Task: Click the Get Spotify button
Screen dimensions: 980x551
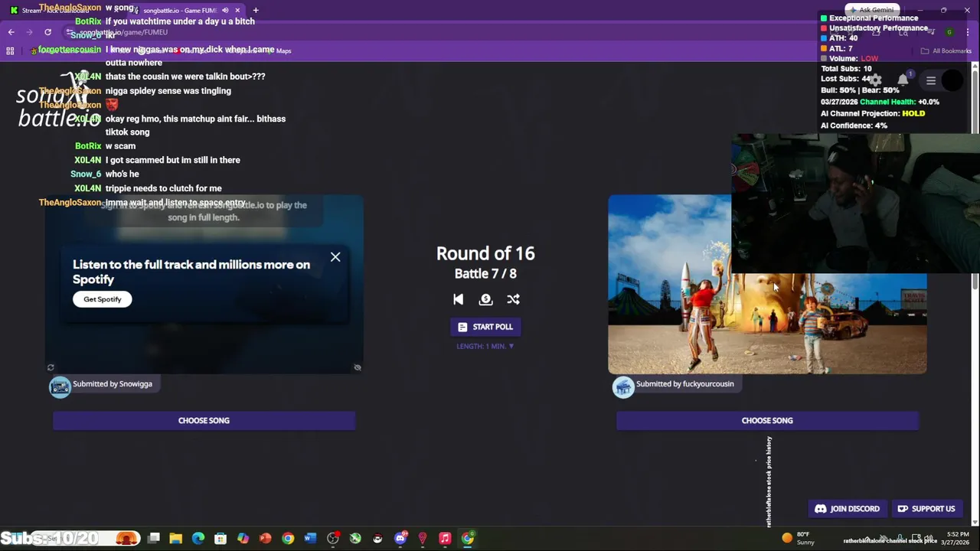Action: point(103,299)
